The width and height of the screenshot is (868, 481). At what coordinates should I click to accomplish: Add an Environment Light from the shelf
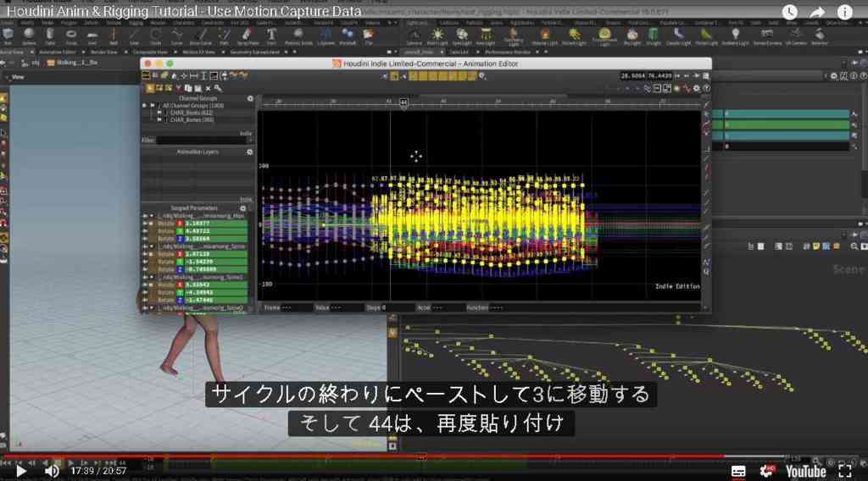click(x=604, y=36)
